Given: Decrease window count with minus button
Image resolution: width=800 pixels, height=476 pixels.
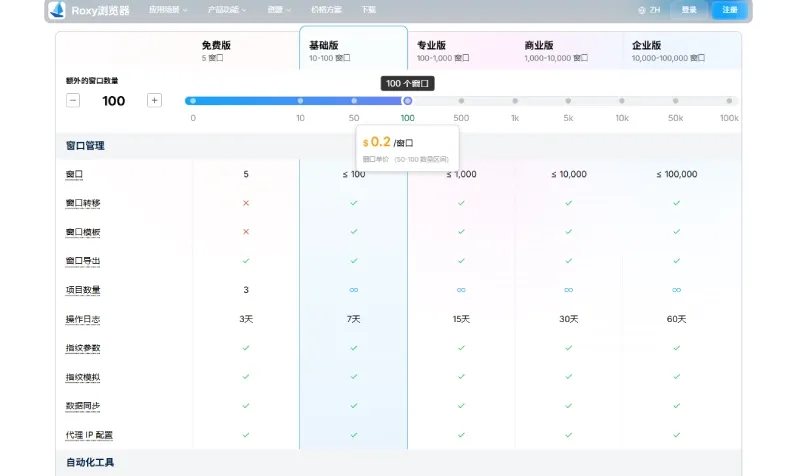Looking at the screenshot, I should click(x=73, y=100).
